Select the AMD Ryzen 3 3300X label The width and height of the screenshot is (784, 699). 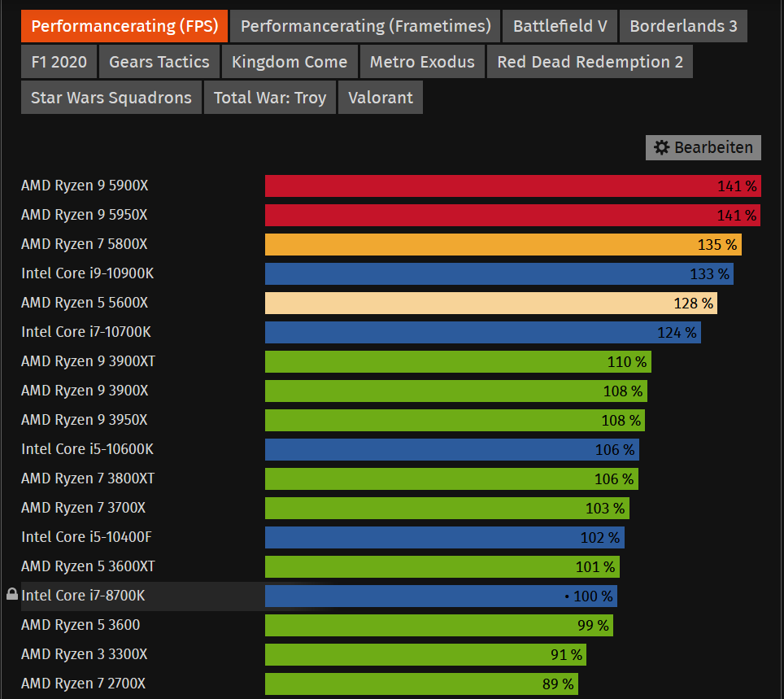84,654
